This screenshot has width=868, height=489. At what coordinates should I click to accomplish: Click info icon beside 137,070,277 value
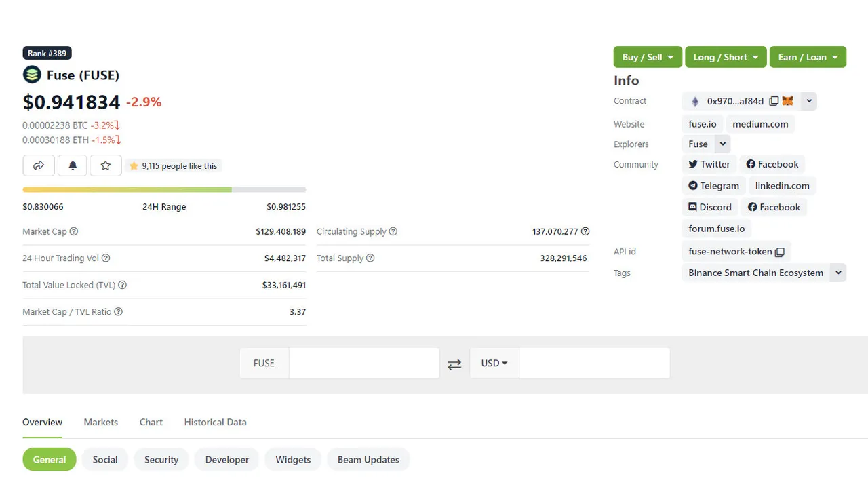pos(585,231)
